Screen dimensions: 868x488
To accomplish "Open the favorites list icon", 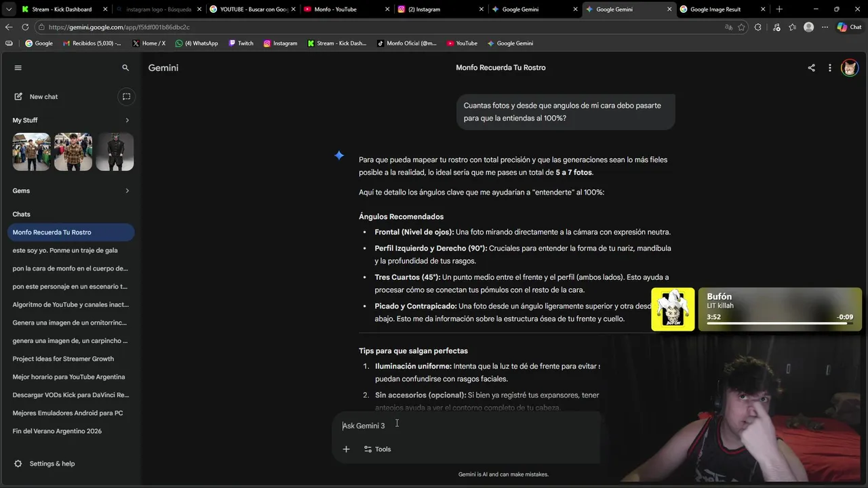I will (x=792, y=27).
